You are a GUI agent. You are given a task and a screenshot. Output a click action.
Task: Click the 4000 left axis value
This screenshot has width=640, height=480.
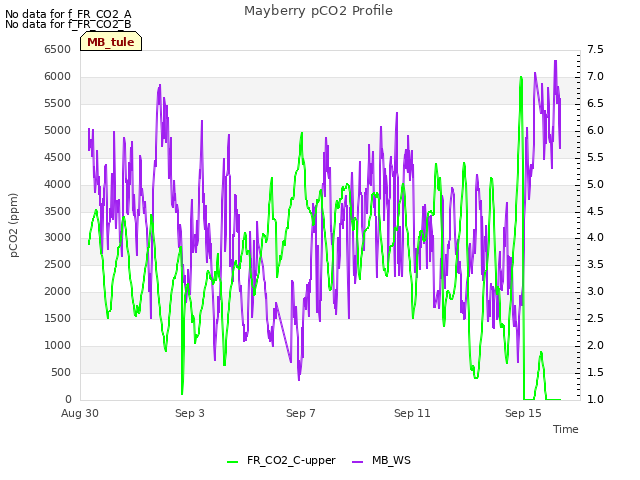click(x=58, y=184)
